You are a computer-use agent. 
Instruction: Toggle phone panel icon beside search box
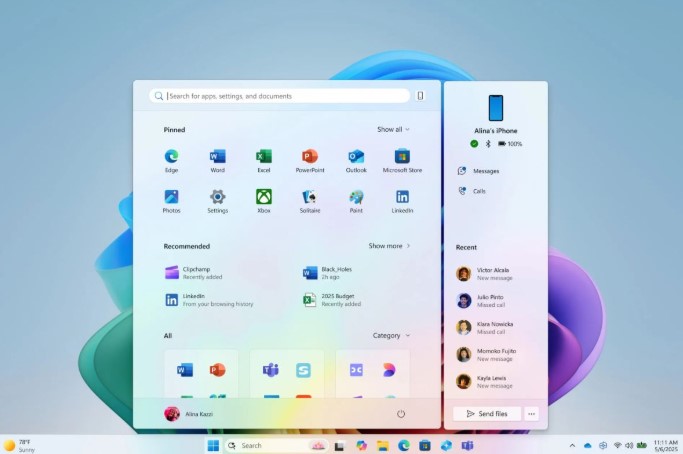tap(420, 96)
